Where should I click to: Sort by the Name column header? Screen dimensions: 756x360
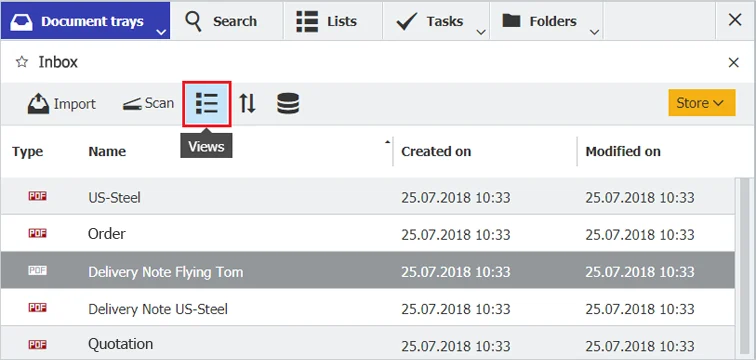pos(107,151)
